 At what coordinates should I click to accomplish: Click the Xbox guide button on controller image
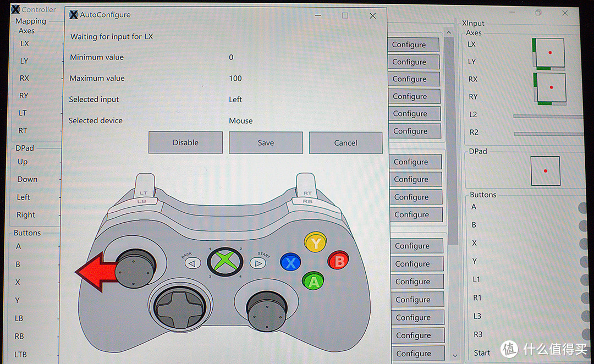point(225,262)
